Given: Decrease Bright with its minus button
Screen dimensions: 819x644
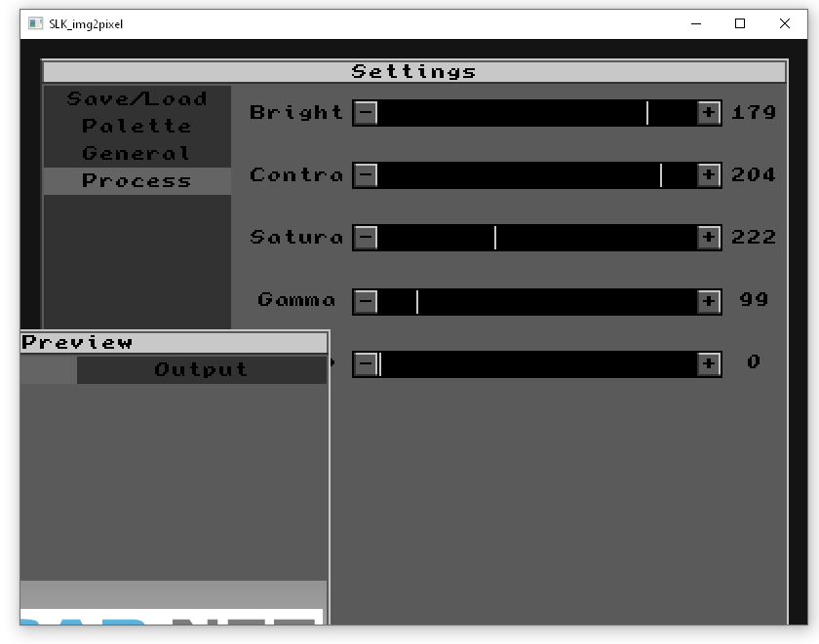Looking at the screenshot, I should pyautogui.click(x=366, y=113).
